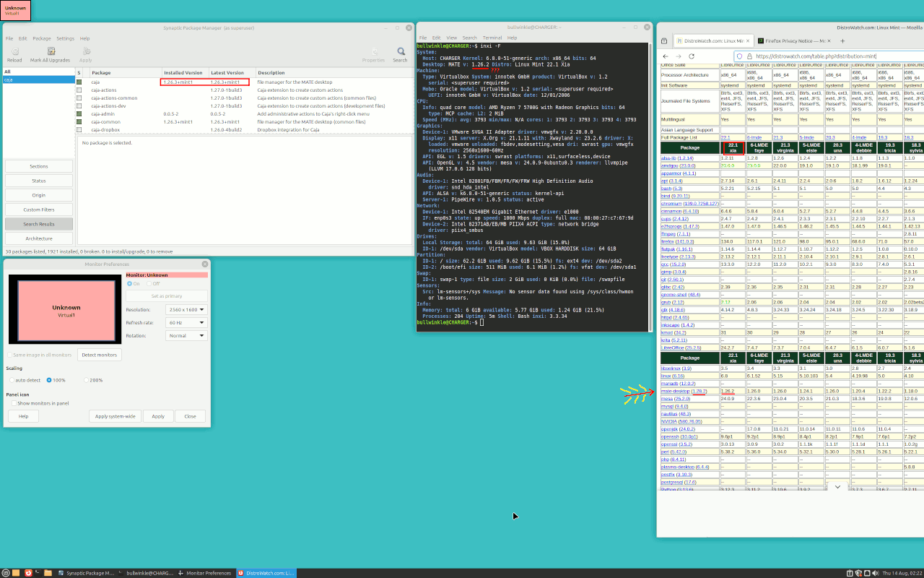
Task: Open Refresh rate dropdown
Action: tap(186, 322)
